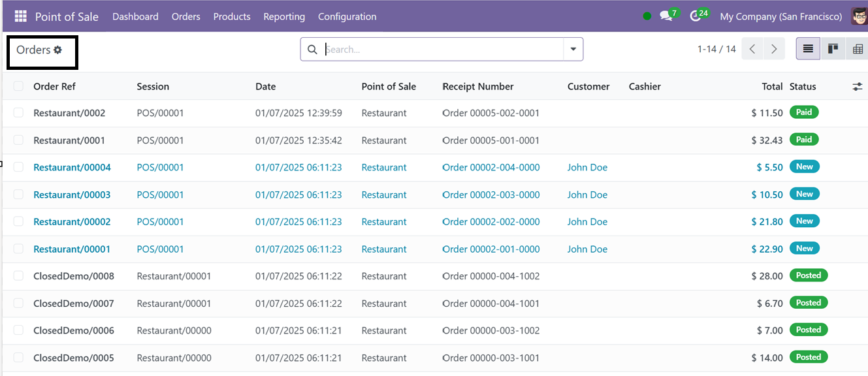Tick checkbox for ClosedDemo/0006 order
This screenshot has width=868, height=376.
pos(18,330)
